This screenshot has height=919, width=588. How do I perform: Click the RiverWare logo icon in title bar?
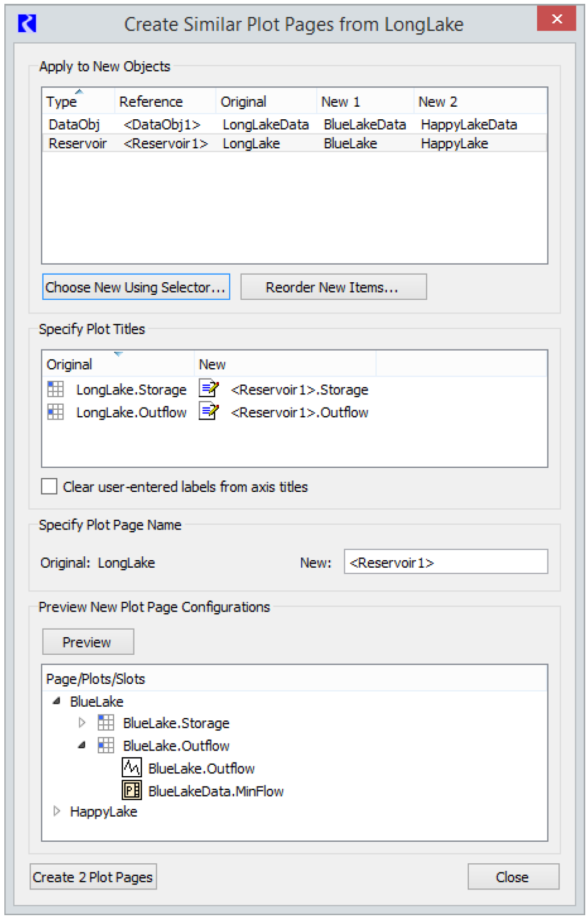tap(27, 24)
